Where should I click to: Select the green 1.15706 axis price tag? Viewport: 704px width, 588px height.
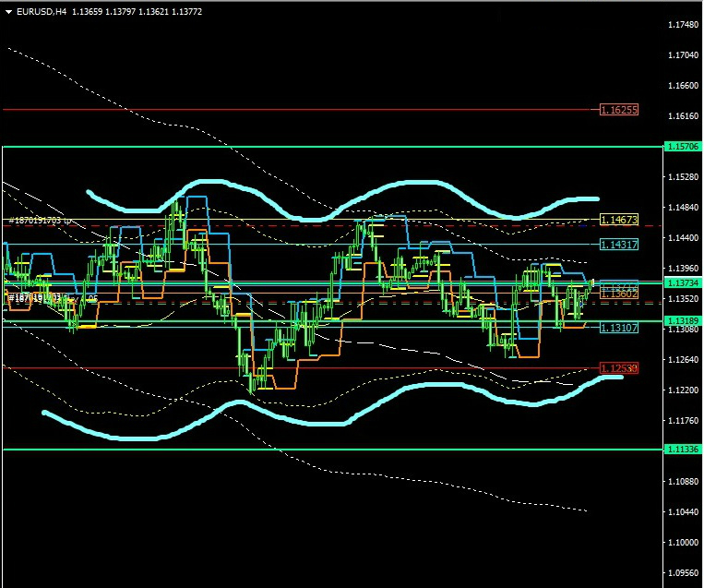click(683, 147)
